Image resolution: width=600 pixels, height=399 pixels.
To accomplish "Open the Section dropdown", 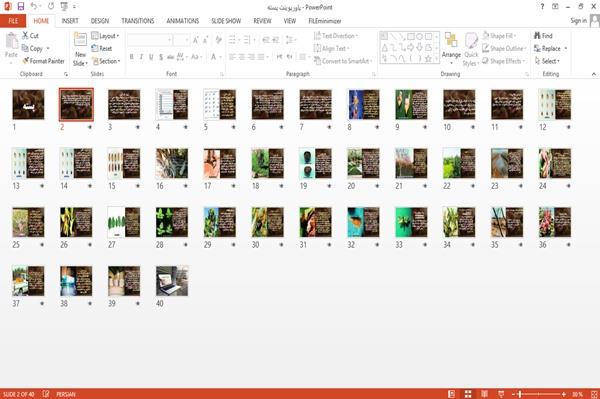I will [x=106, y=61].
